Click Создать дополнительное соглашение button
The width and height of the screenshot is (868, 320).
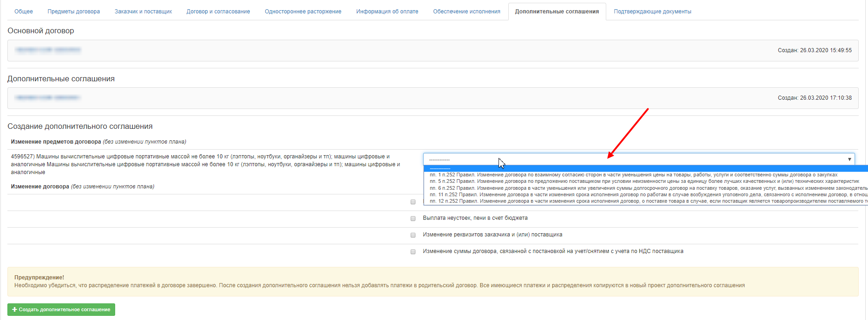pos(62,309)
